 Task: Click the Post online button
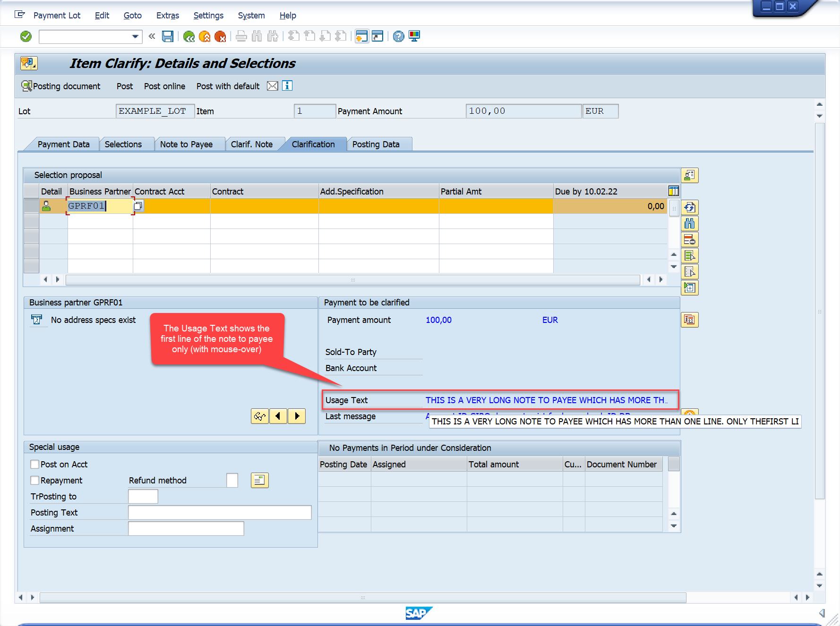[x=164, y=86]
